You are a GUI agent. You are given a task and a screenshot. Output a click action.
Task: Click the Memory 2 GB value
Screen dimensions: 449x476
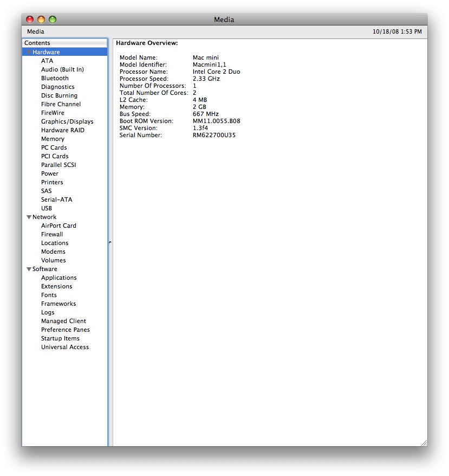coord(199,107)
